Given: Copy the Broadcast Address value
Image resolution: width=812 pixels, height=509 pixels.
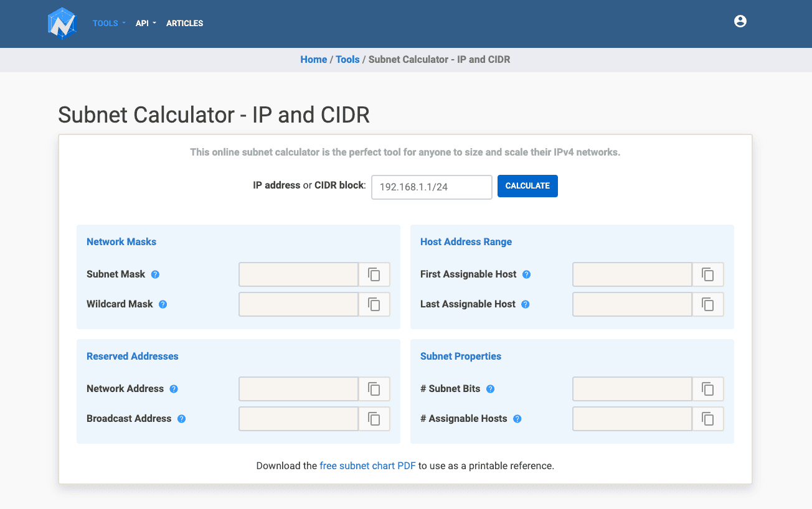Looking at the screenshot, I should pyautogui.click(x=374, y=419).
